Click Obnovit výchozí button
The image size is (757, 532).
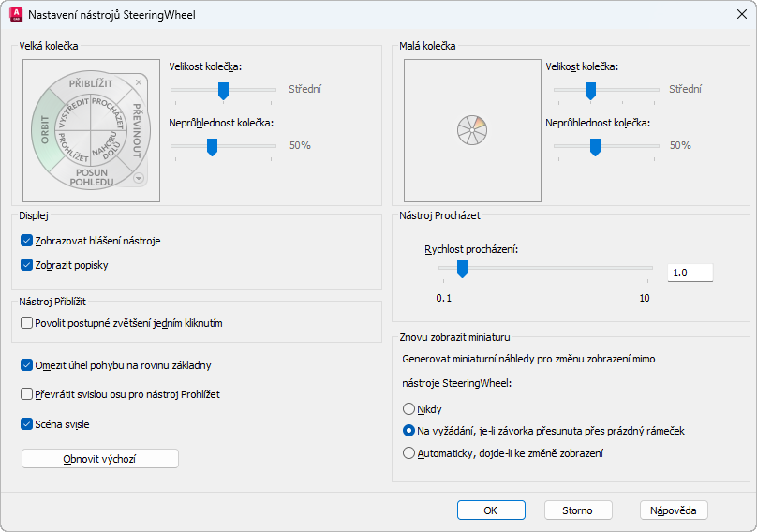[100, 459]
